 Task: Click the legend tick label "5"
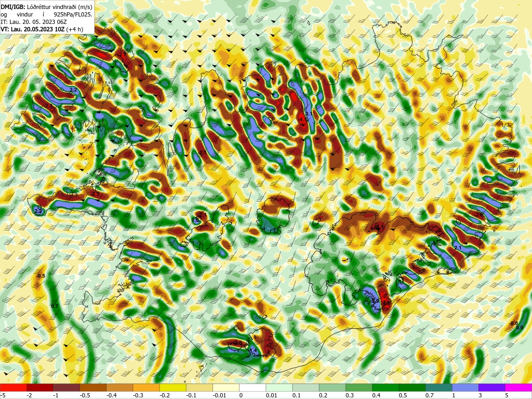coord(507,395)
